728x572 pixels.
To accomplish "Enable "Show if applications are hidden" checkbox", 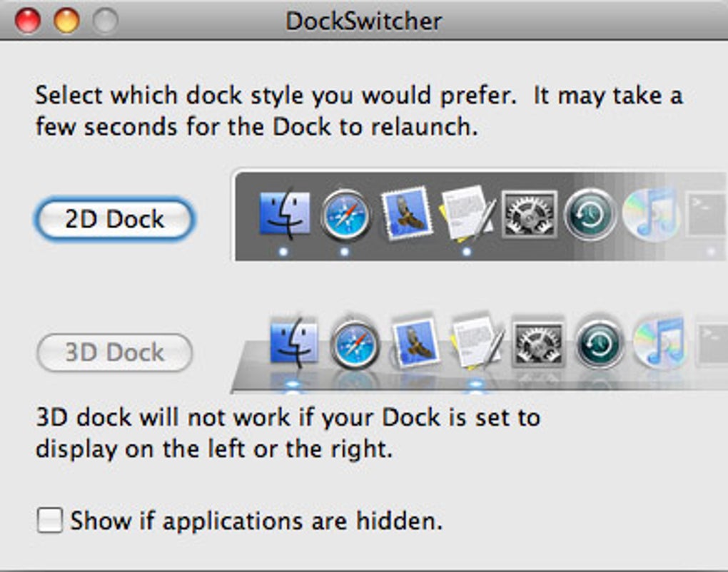I will [50, 521].
